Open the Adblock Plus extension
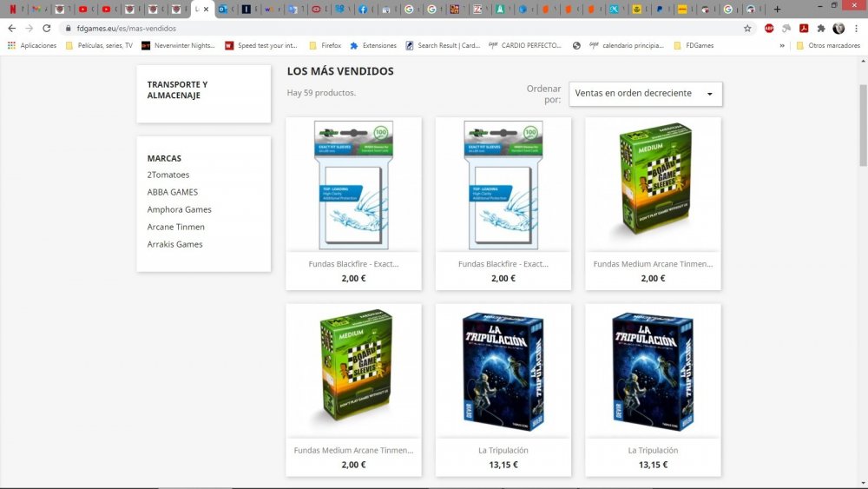The height and width of the screenshot is (489, 868). point(769,29)
